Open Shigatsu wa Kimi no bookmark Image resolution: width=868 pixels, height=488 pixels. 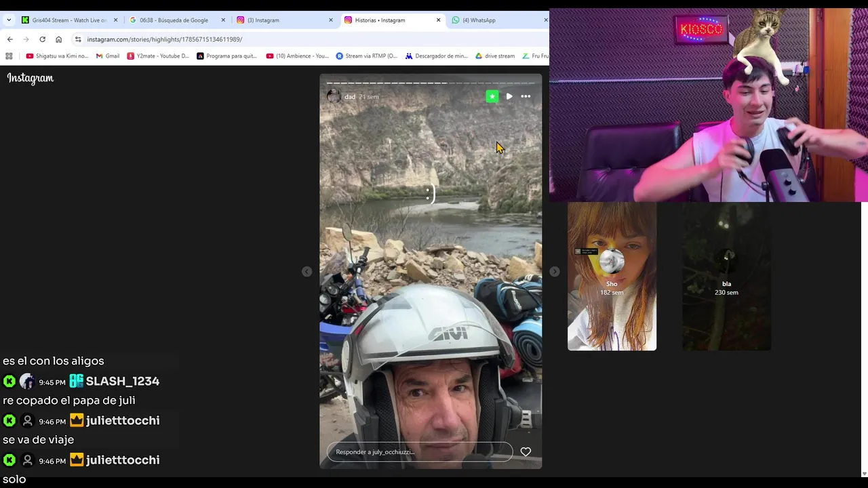tap(57, 56)
